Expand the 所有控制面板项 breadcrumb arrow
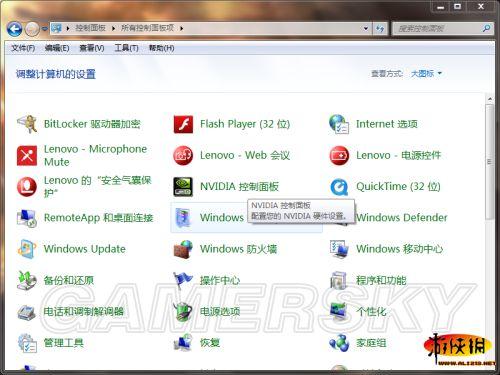The height and width of the screenshot is (375, 500). [182, 28]
